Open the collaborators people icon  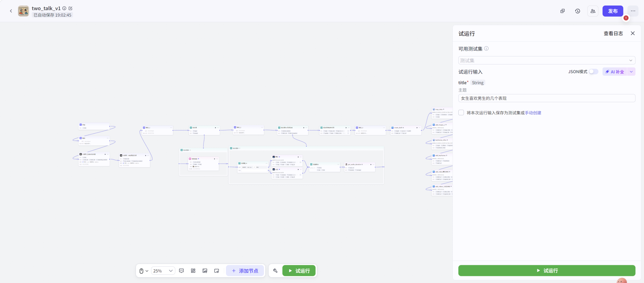[593, 11]
